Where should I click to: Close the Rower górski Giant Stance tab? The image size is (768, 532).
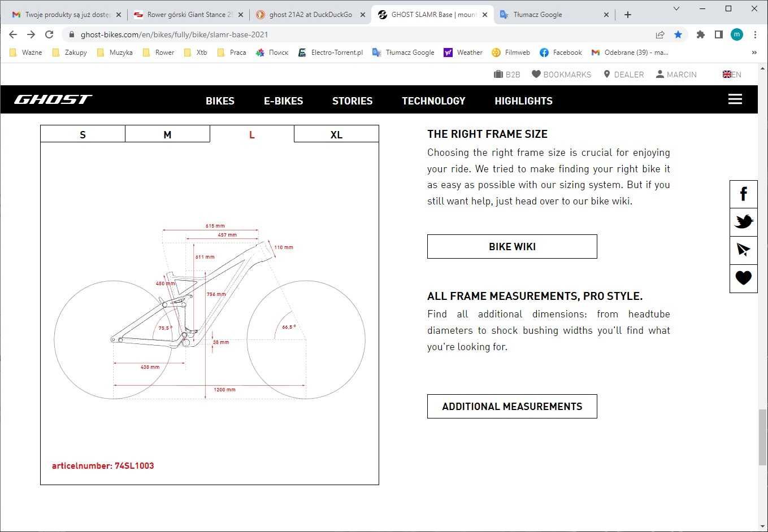[x=241, y=15]
